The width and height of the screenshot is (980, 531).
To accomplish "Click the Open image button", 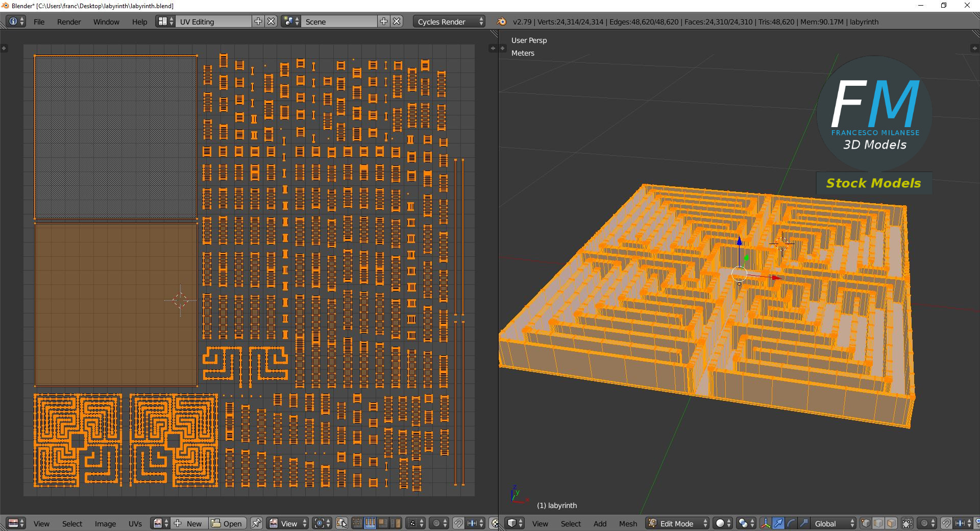I will pos(227,523).
